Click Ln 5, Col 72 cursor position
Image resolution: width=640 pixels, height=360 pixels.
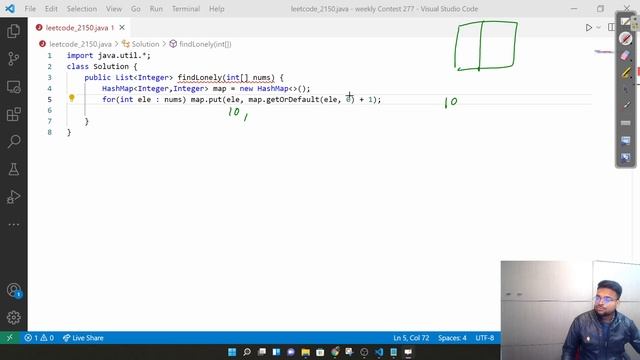411,338
